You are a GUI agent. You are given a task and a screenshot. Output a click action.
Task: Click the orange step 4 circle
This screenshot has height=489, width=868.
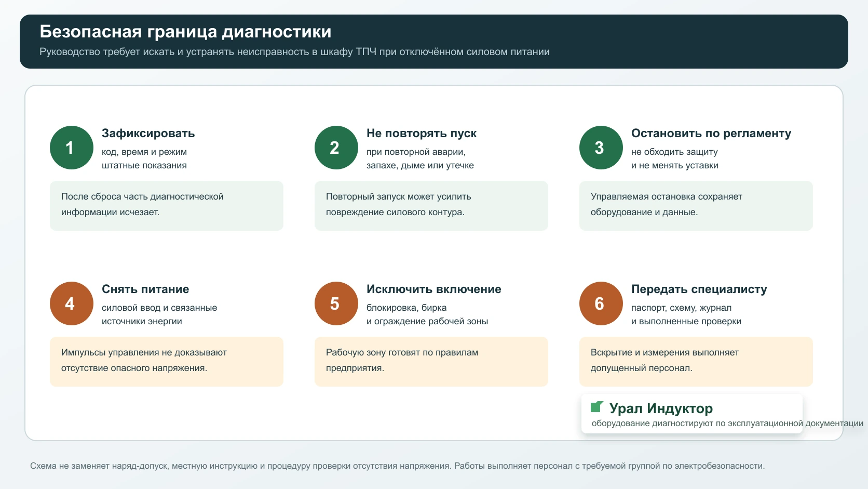[x=72, y=303]
